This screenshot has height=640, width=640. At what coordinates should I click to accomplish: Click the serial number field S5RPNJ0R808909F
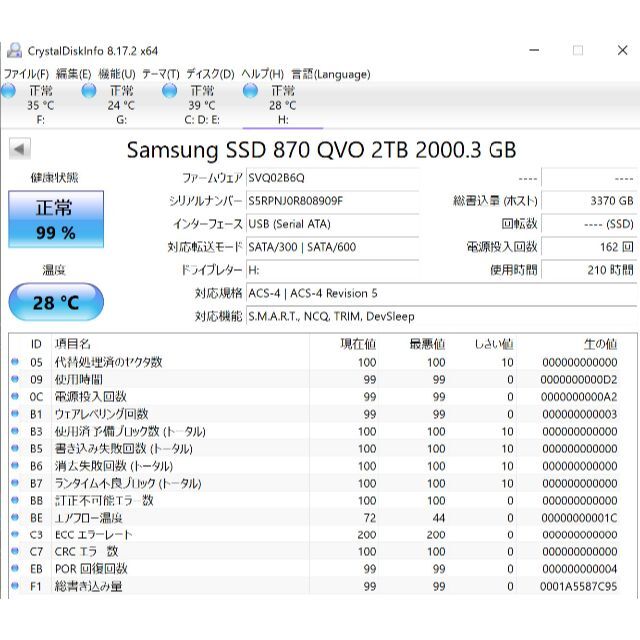tap(333, 201)
